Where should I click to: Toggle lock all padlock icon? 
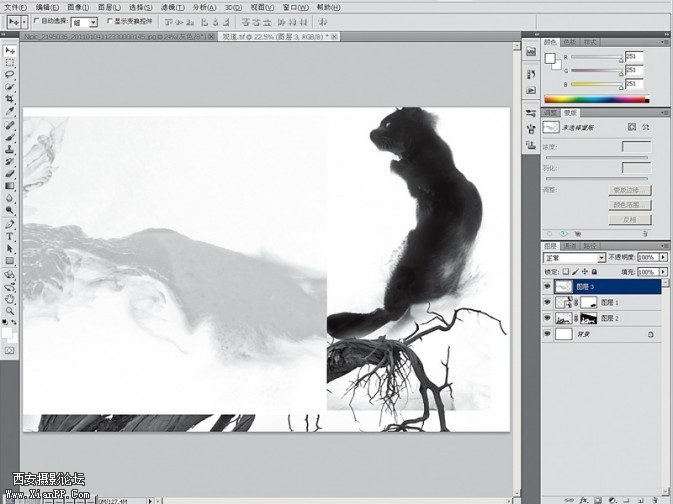click(x=594, y=271)
